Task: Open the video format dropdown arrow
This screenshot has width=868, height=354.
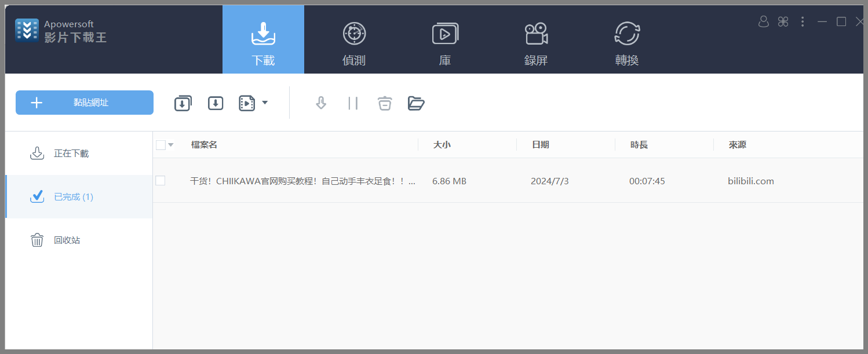Action: tap(265, 103)
